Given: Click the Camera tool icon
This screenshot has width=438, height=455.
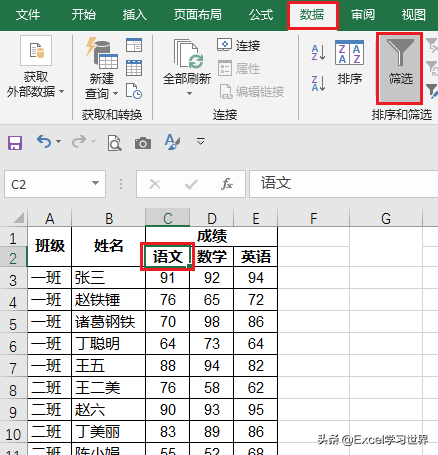Looking at the screenshot, I should coord(143,143).
